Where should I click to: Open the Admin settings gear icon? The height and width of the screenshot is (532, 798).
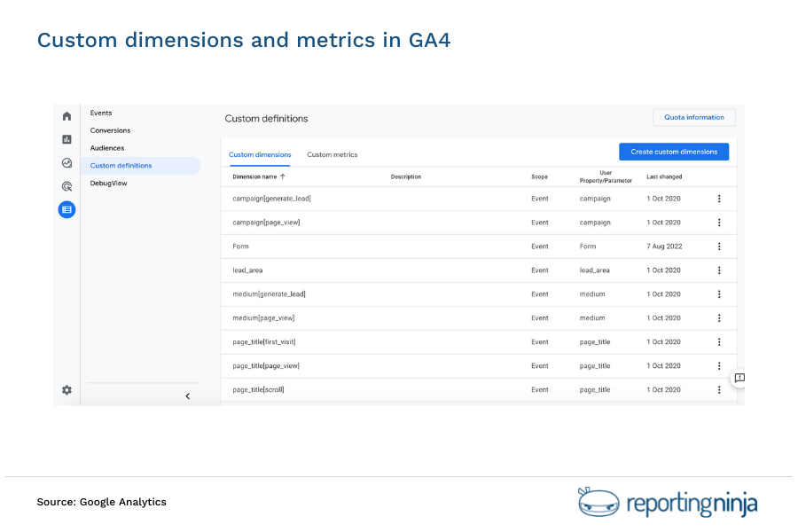(x=66, y=389)
